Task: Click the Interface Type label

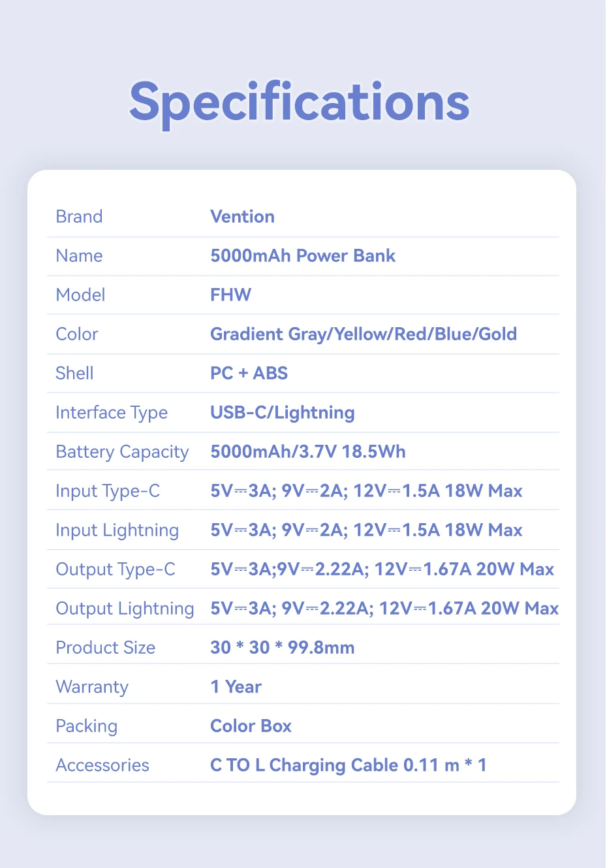Action: click(x=112, y=413)
